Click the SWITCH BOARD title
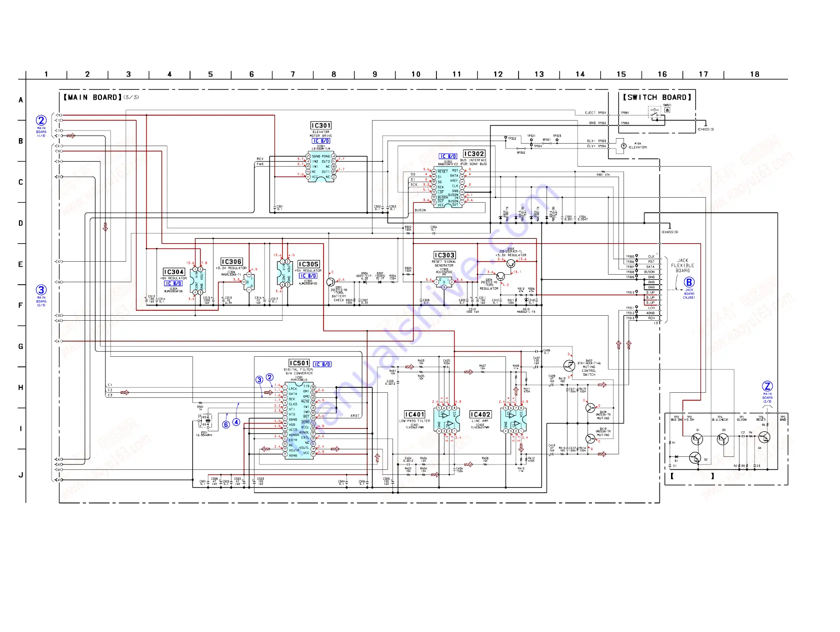Viewport: 840px width, 632px height. pyautogui.click(x=656, y=97)
